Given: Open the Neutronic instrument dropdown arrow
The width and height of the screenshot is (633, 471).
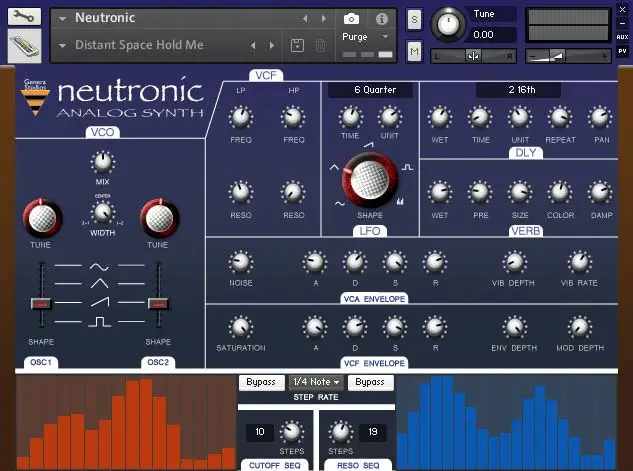Looking at the screenshot, I should point(62,19).
